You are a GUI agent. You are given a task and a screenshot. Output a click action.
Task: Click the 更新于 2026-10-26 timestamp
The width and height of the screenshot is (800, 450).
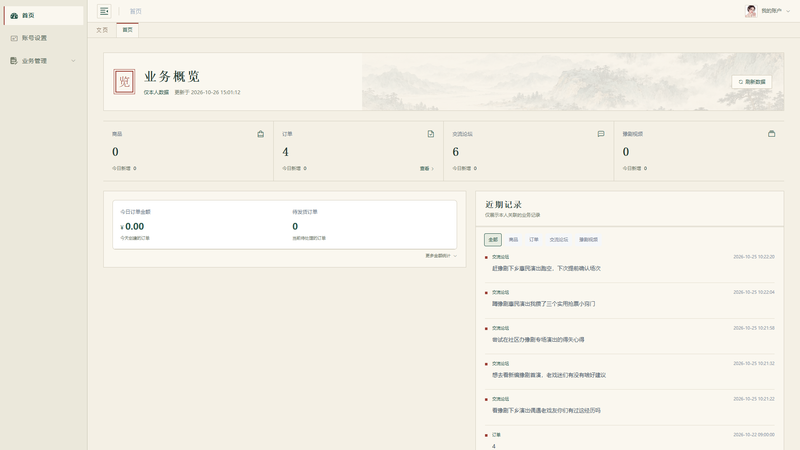pyautogui.click(x=207, y=92)
